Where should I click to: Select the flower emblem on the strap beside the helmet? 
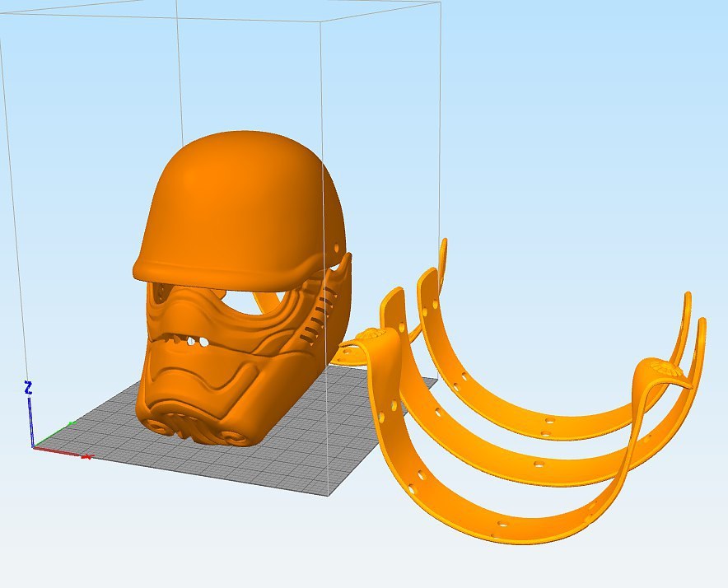pos(371,334)
